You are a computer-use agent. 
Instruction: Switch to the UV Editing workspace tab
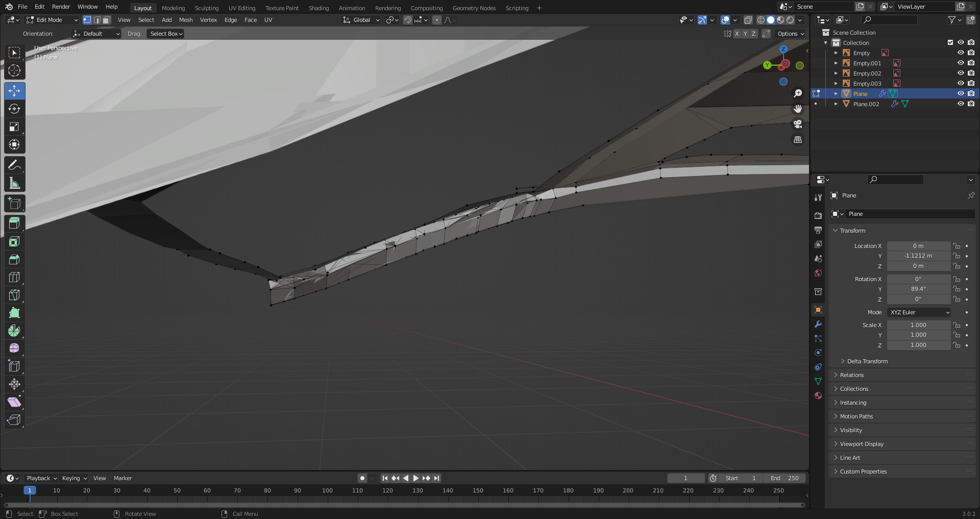(242, 8)
